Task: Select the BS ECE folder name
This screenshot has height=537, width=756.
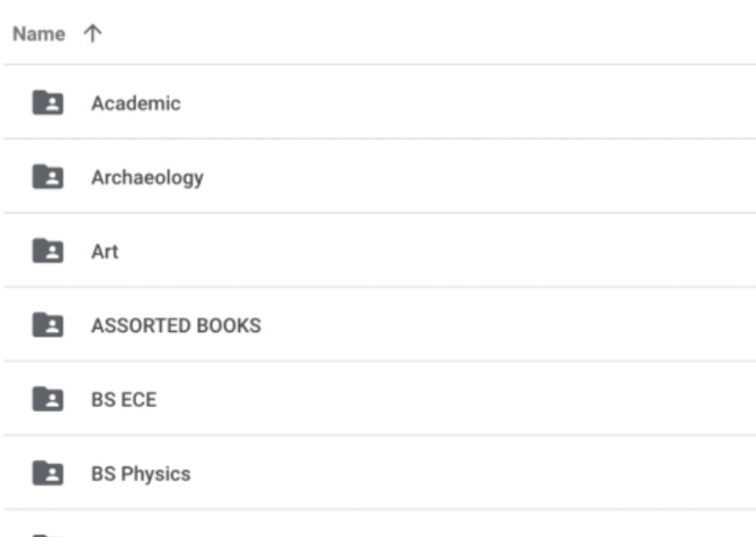Action: click(124, 400)
